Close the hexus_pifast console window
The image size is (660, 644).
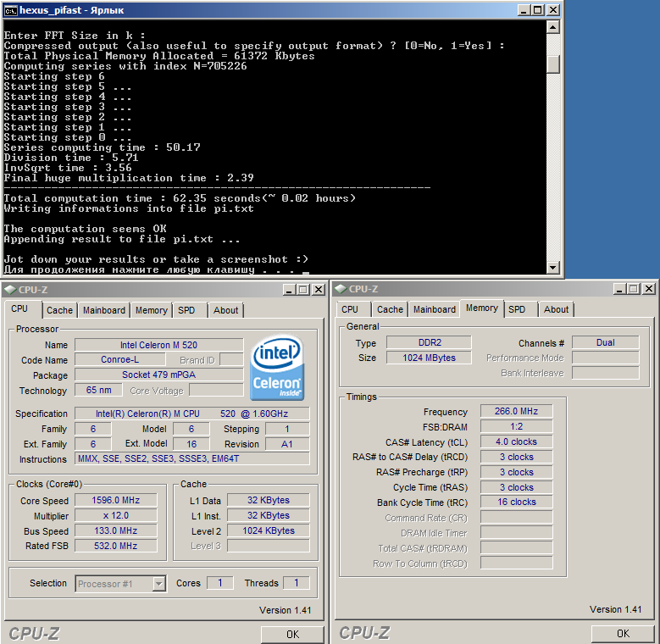pos(553,10)
